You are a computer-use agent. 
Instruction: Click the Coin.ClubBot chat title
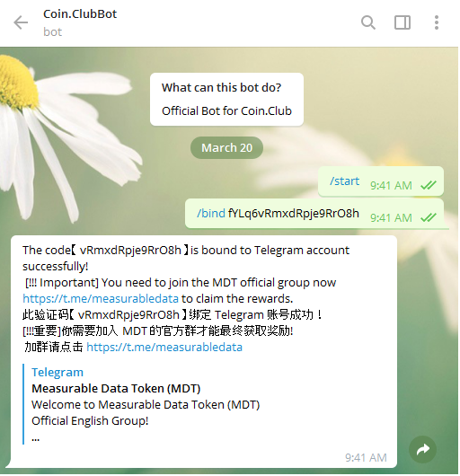[x=80, y=14]
